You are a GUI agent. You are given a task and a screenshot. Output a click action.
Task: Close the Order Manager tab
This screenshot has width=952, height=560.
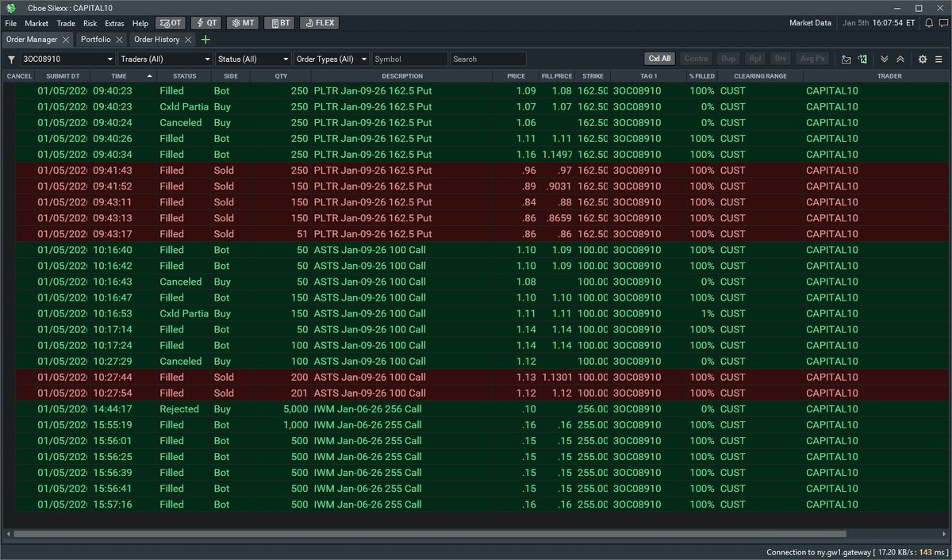pyautogui.click(x=66, y=39)
